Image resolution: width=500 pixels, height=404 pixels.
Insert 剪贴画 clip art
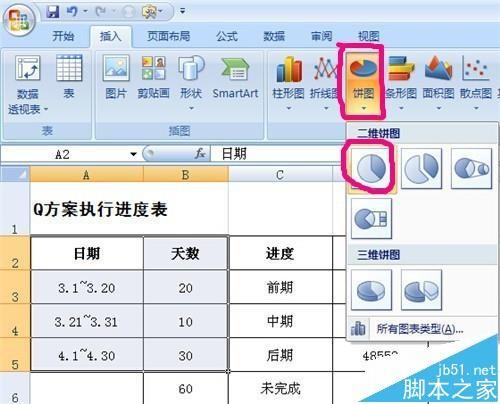click(153, 77)
